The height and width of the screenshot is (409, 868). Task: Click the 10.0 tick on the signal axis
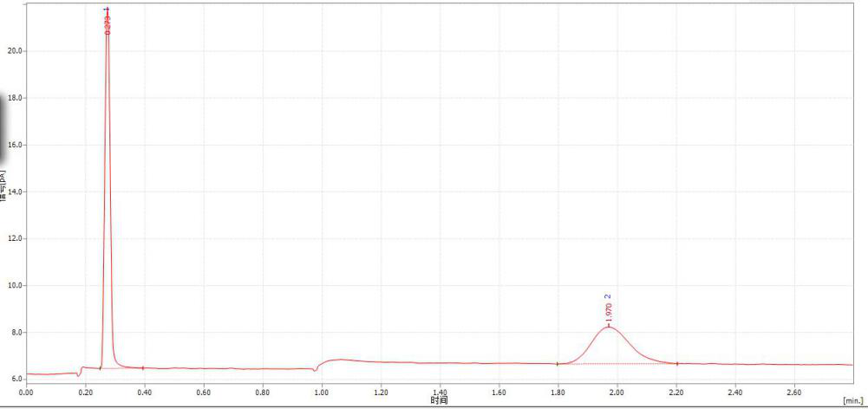(13, 285)
